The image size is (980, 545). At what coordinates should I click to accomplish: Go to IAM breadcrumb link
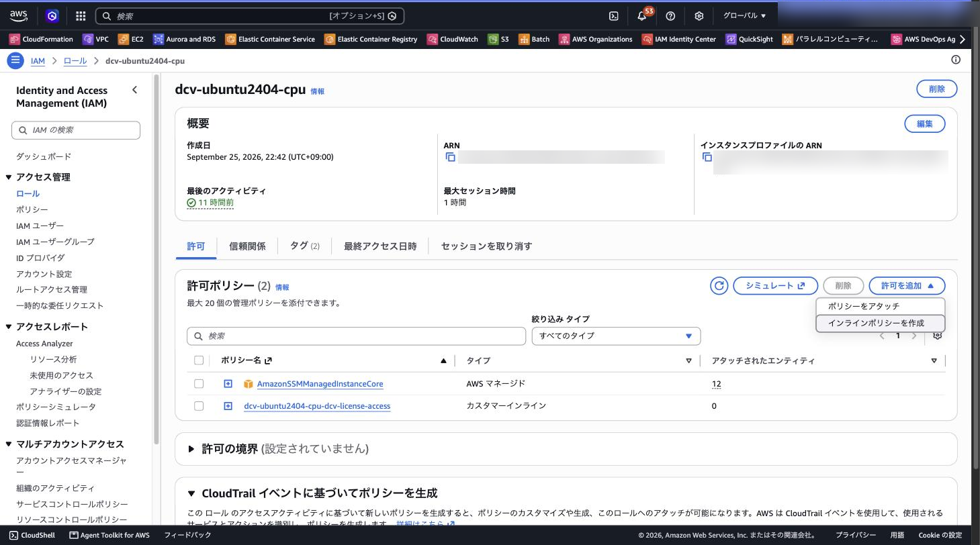[38, 60]
